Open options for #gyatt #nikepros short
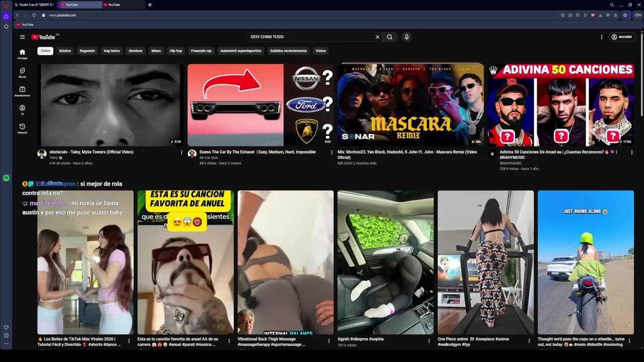 429,341
